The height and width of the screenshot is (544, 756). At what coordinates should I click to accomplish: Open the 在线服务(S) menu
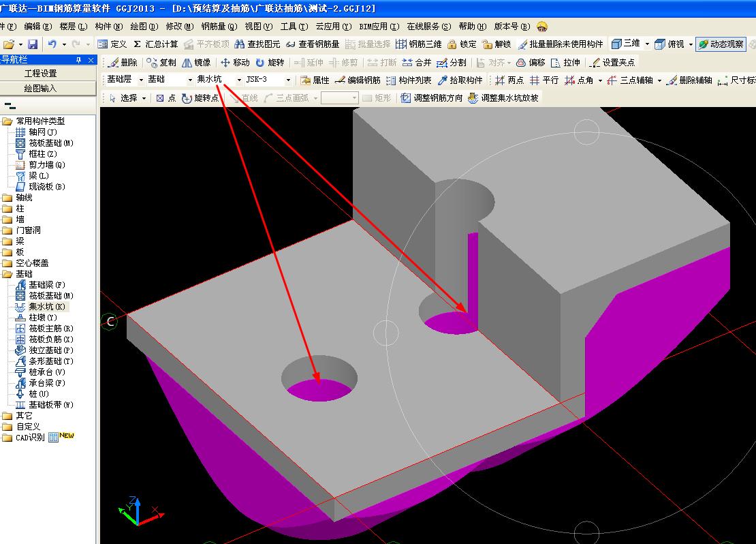pos(428,27)
